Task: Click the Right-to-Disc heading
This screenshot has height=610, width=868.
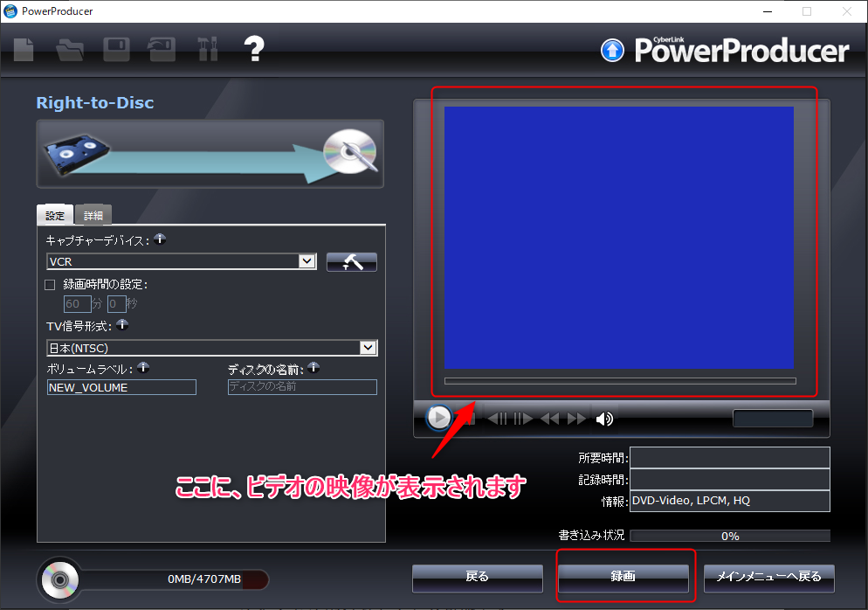Action: (95, 102)
